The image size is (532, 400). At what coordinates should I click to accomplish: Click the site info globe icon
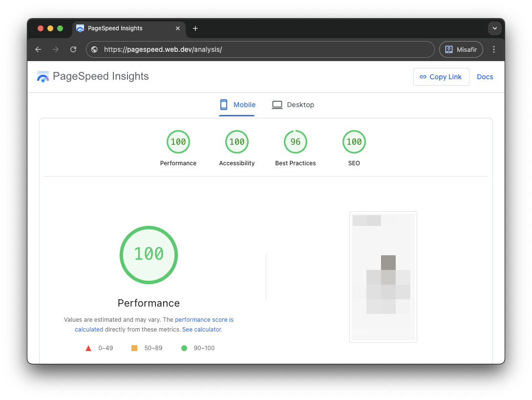95,49
